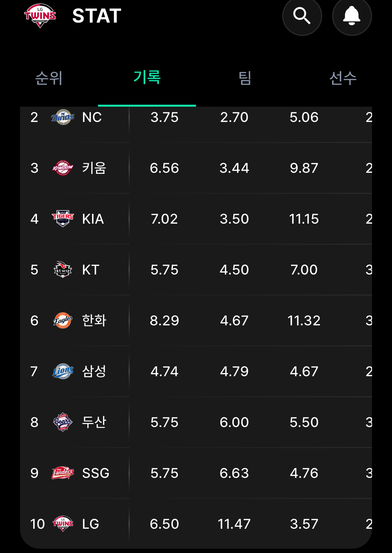Select the Kiwoom team logo
This screenshot has width=392, height=553.
point(63,168)
